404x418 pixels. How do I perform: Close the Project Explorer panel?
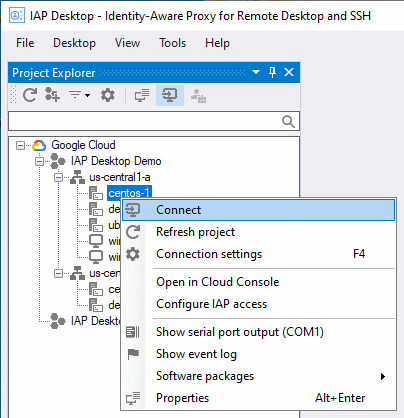coord(289,72)
